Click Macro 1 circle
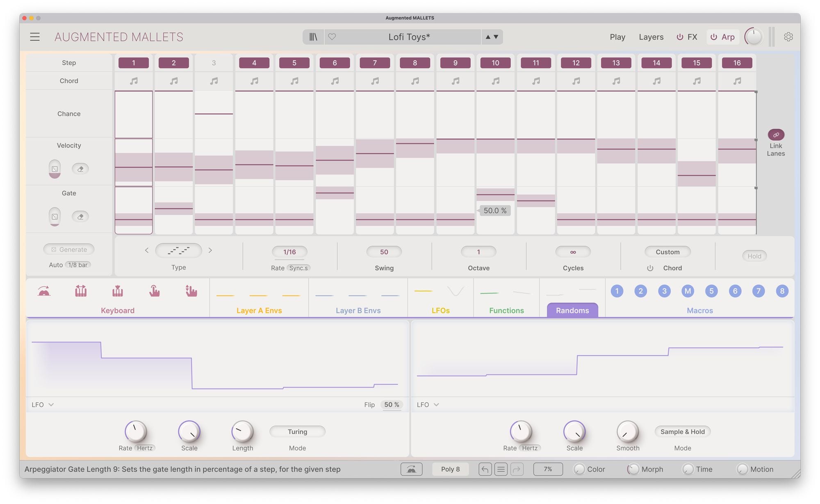 (617, 291)
